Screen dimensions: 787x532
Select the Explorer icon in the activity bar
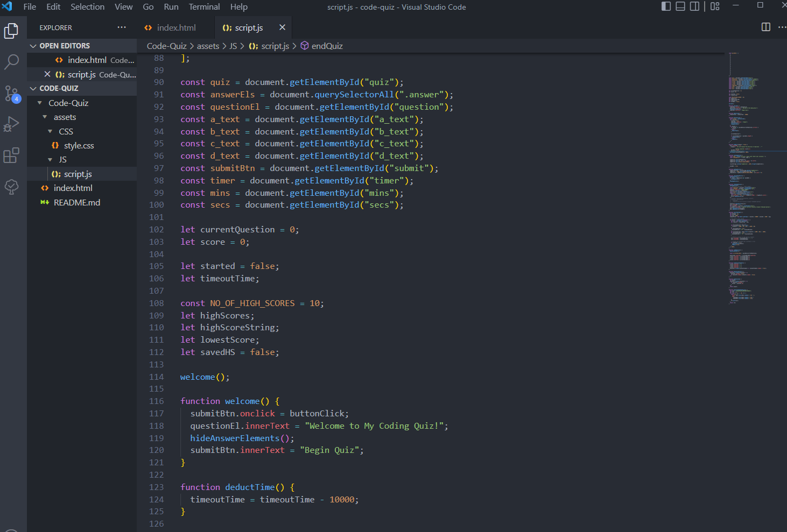point(12,31)
